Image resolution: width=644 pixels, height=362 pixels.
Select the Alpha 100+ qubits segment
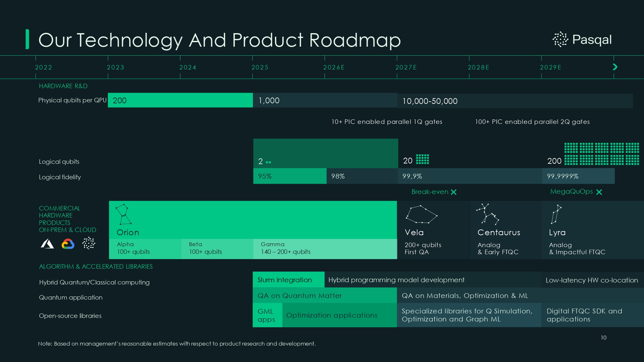145,248
